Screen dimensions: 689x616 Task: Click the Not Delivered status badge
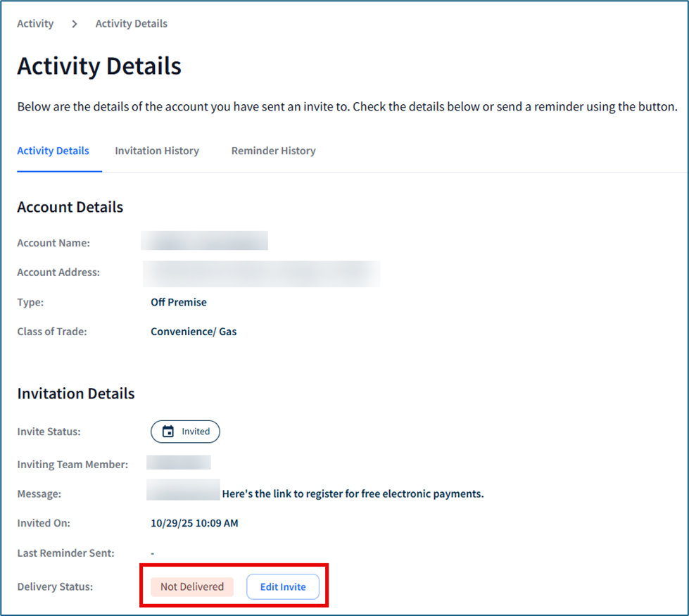[191, 586]
